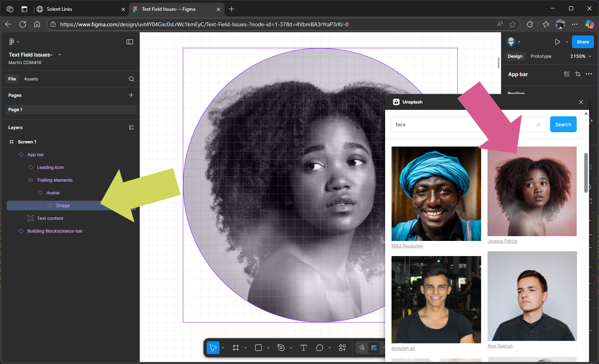This screenshot has width=599, height=364.
Task: Switch to the Assets tab
Action: click(x=31, y=79)
